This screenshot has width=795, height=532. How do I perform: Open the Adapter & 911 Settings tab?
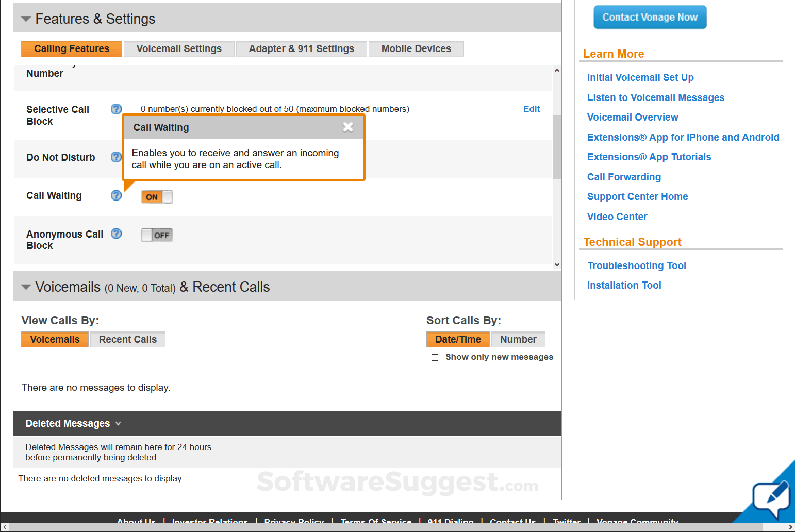pyautogui.click(x=301, y=48)
